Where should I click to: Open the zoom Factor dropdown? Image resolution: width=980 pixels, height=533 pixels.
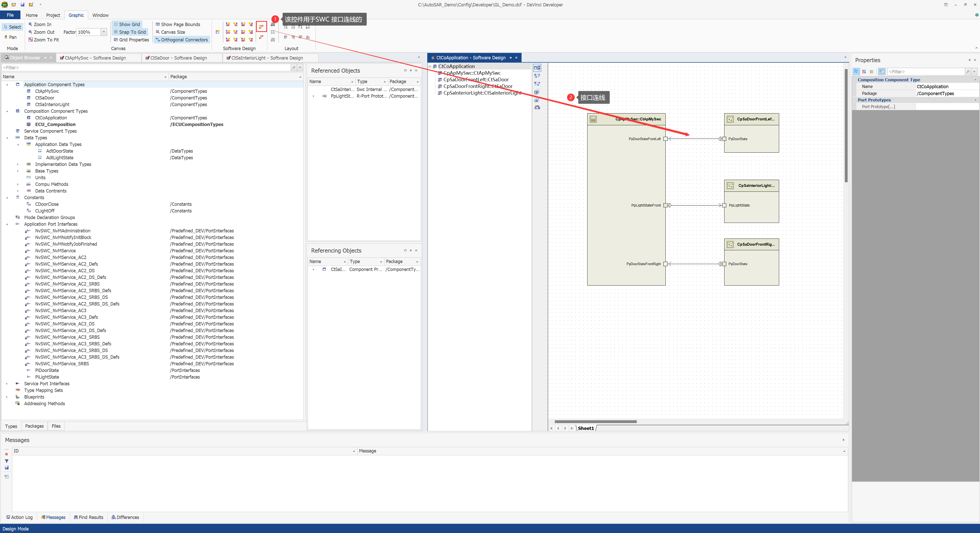[x=104, y=32]
